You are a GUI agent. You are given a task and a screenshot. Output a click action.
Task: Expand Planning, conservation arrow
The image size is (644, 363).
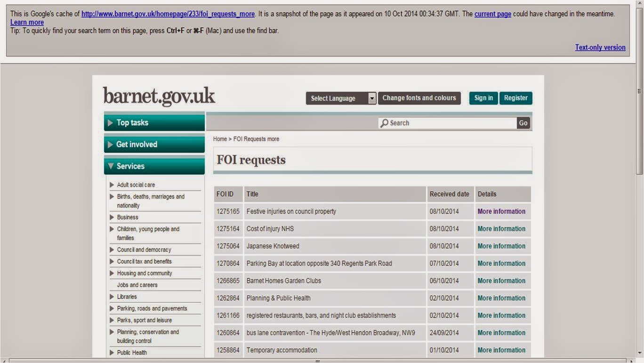pos(112,332)
